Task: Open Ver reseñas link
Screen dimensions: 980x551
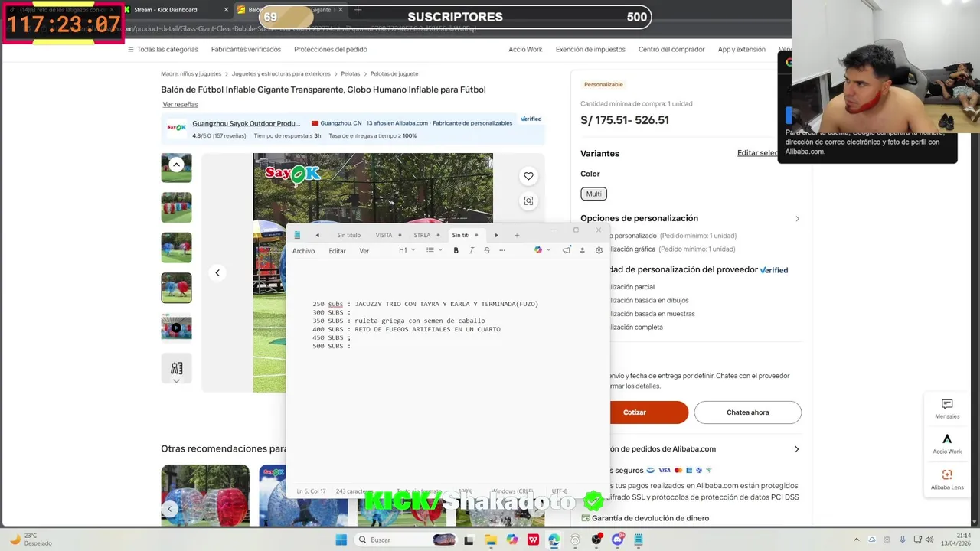Action: point(180,104)
